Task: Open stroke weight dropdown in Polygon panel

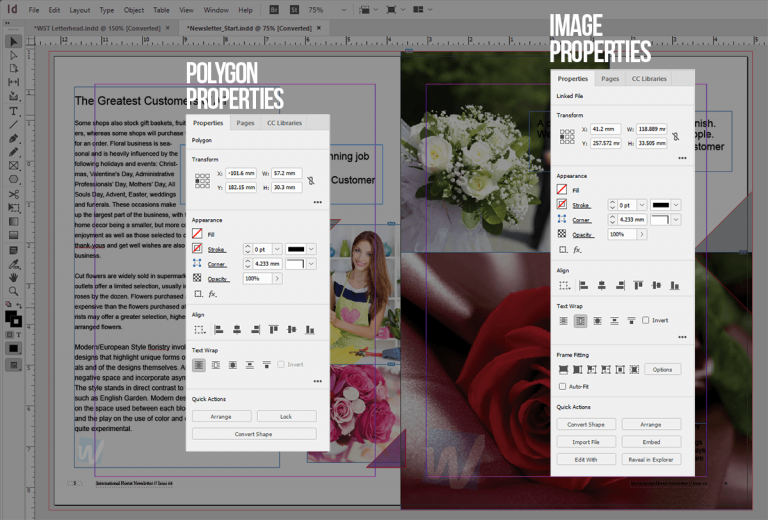Action: [x=277, y=249]
